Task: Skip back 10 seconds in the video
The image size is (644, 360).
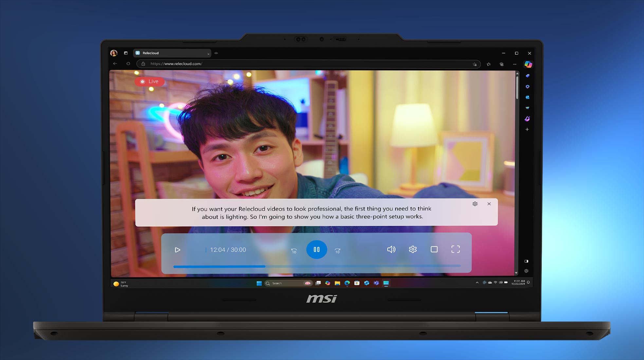Action: [x=294, y=250]
